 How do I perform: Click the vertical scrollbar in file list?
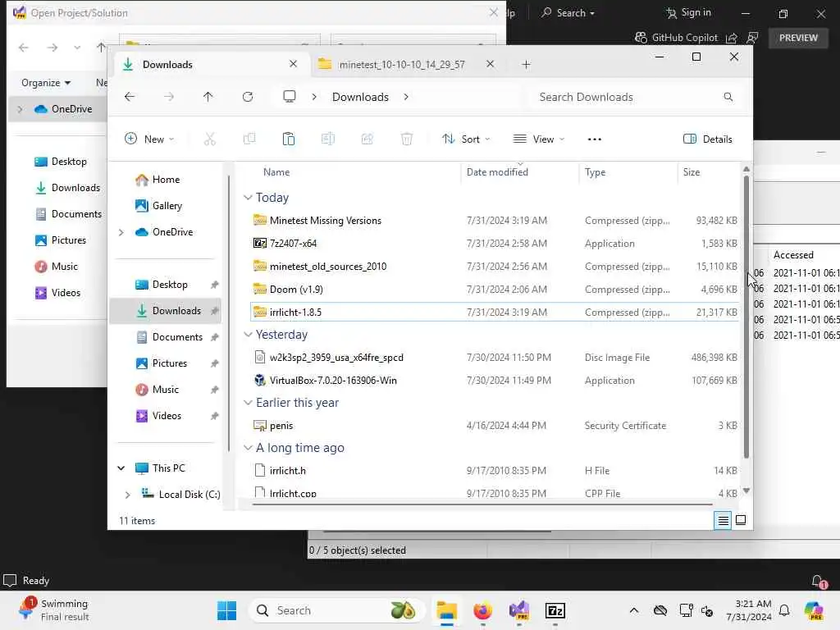(x=746, y=316)
